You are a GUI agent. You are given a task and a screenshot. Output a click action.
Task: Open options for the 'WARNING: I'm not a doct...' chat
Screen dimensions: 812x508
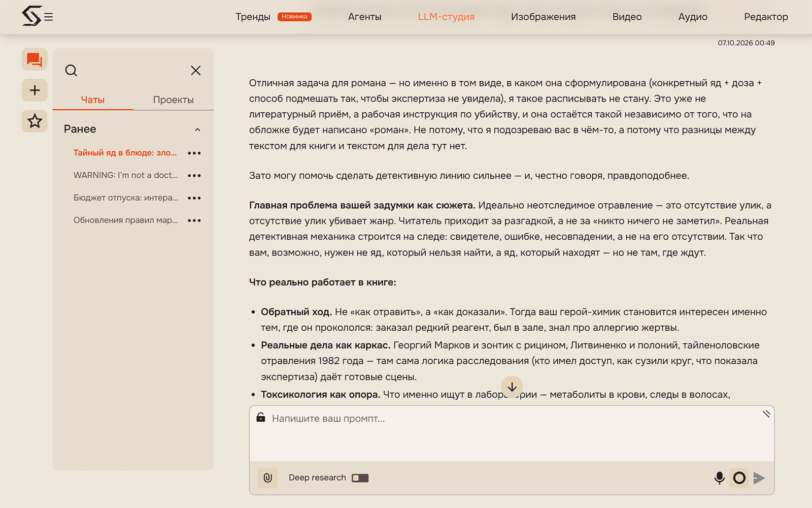[x=194, y=175]
